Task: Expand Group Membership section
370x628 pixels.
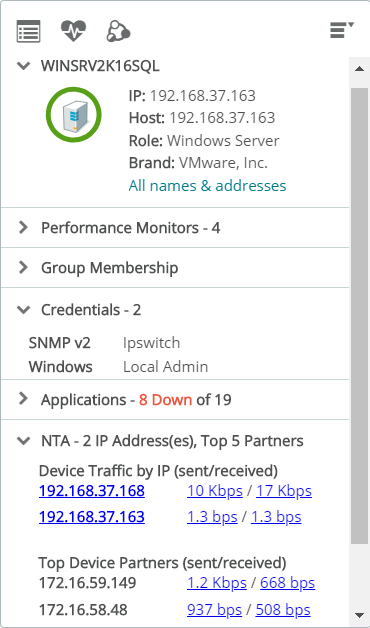Action: point(24,267)
